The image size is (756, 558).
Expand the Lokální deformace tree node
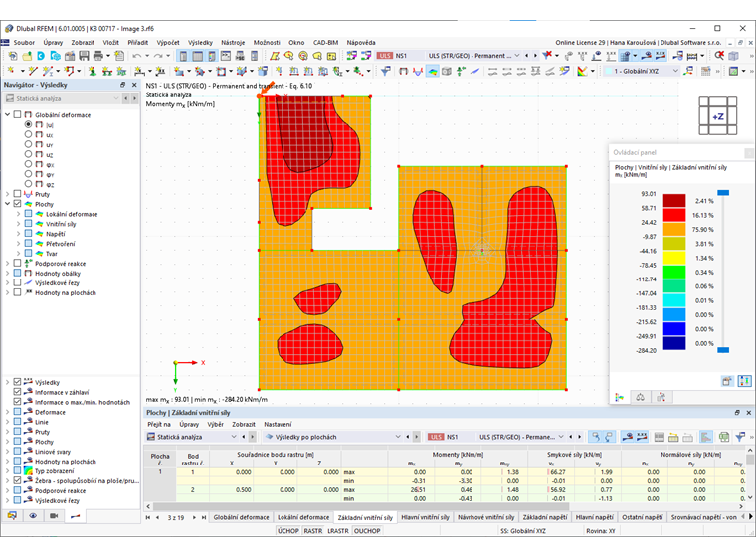click(18, 214)
